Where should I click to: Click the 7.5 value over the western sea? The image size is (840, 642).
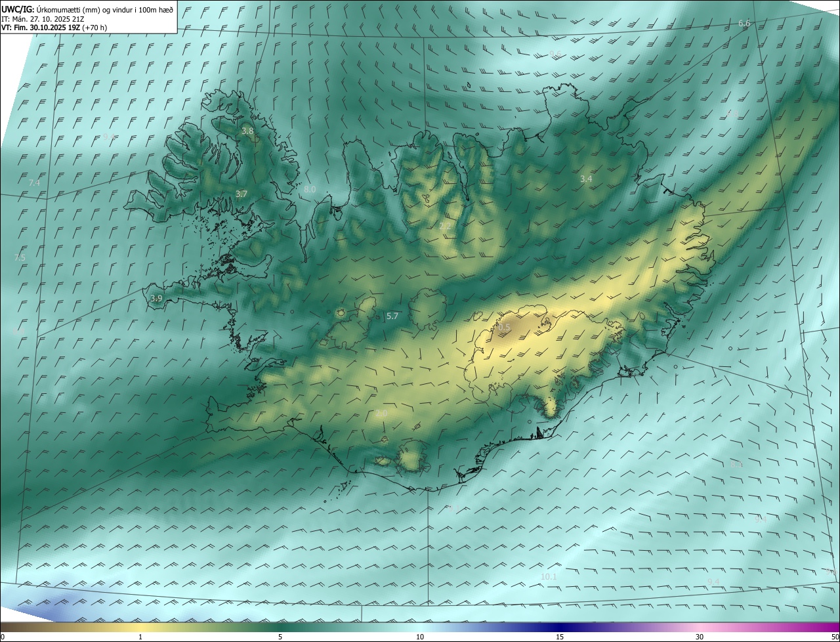(20, 257)
